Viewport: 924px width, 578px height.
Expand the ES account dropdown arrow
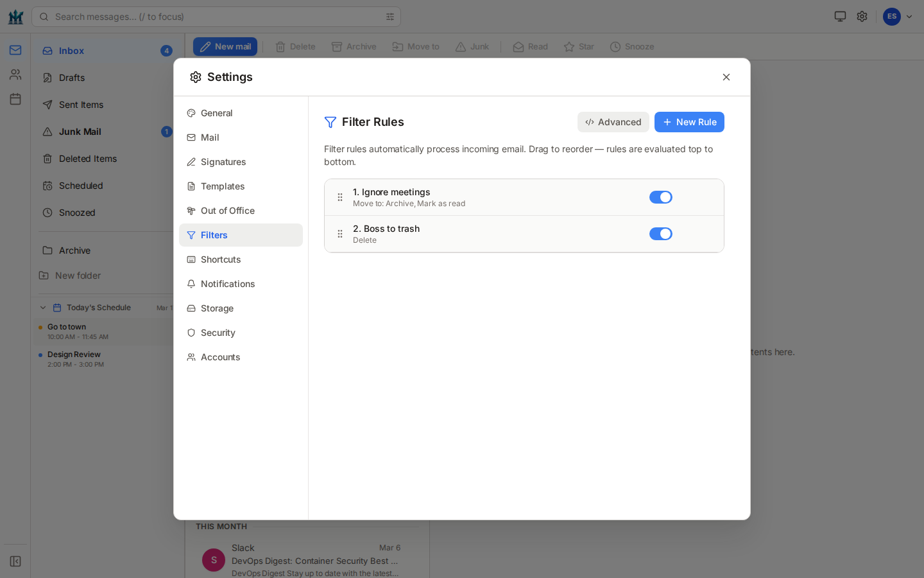point(909,17)
